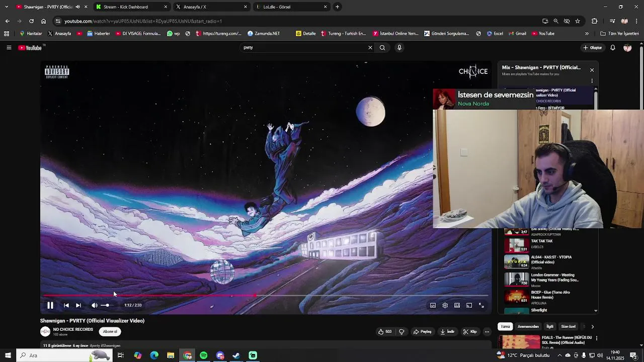Show hidden bookmarks with the chevron
This screenshot has height=362, width=644.
point(587,34)
